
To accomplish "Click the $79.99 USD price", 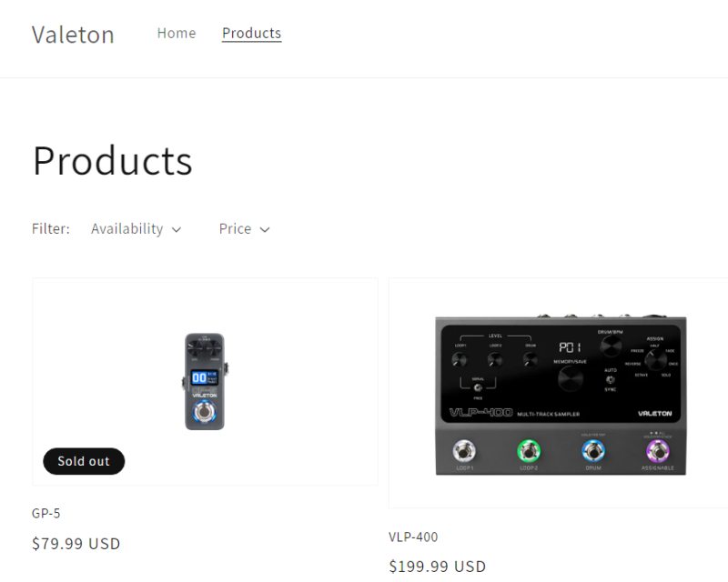I will (x=76, y=544).
